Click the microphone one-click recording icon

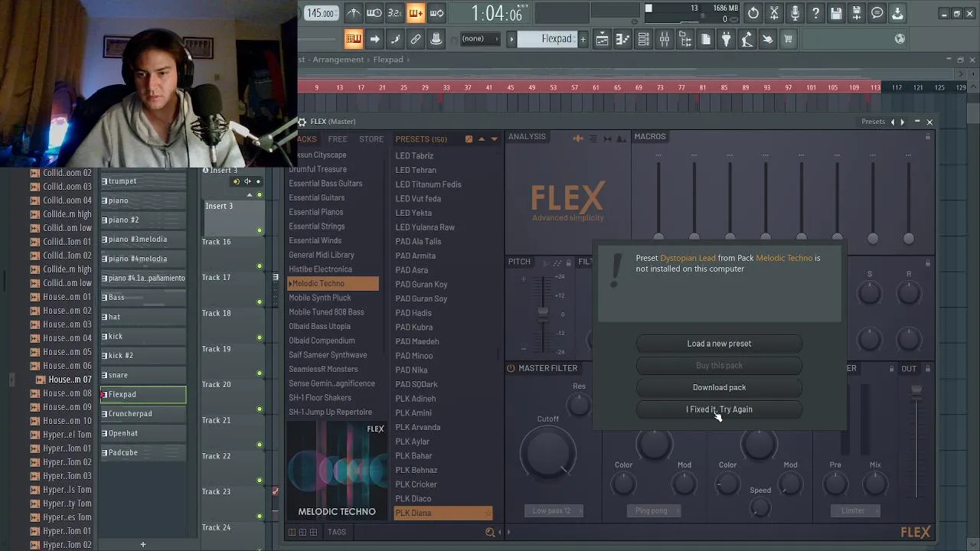(795, 13)
